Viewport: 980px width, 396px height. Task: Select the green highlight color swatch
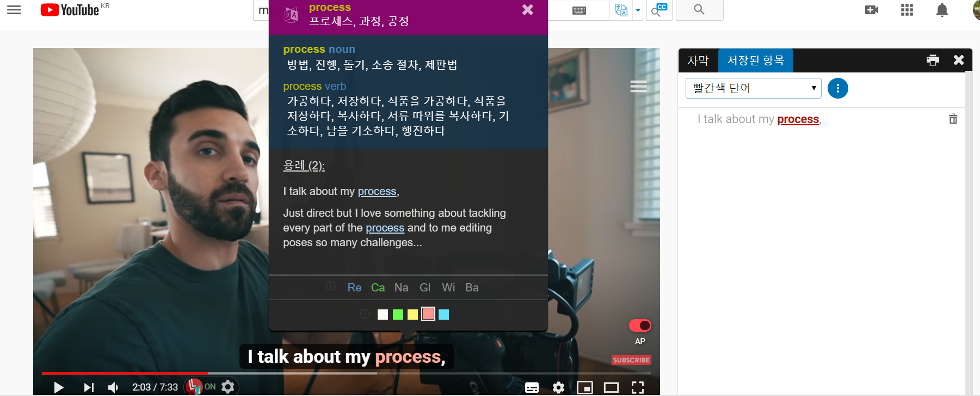point(398,314)
